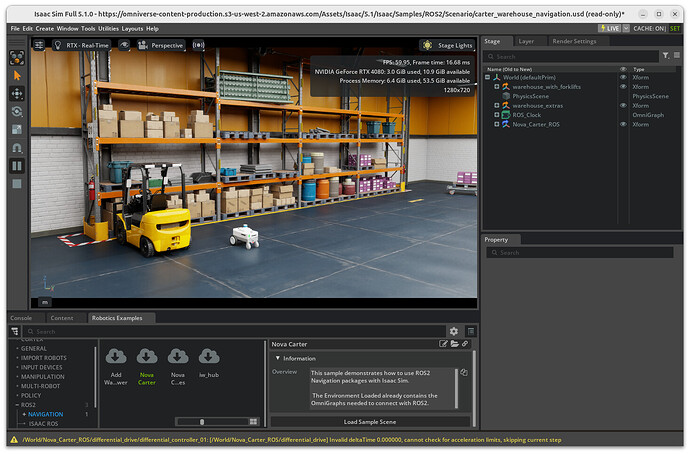
Task: Click the Nova Carter sample download icon
Action: tap(147, 357)
